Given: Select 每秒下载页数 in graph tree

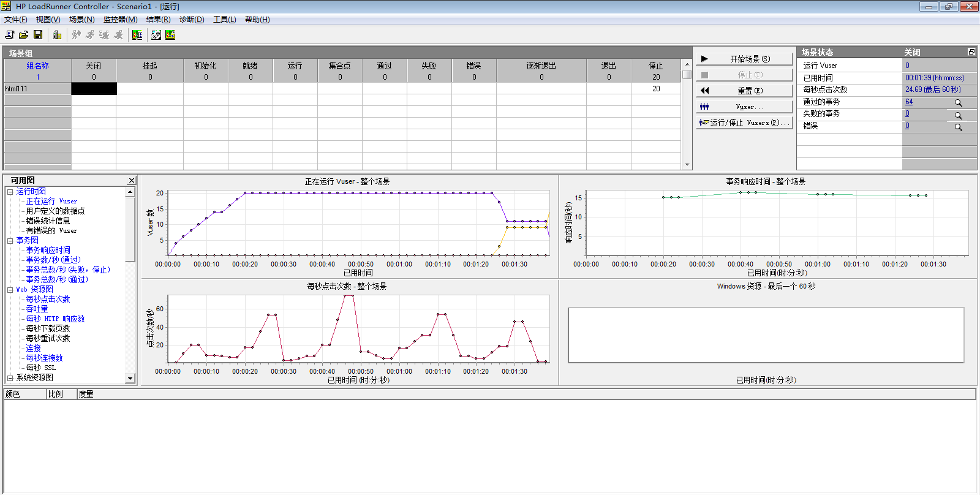Looking at the screenshot, I should (48, 328).
